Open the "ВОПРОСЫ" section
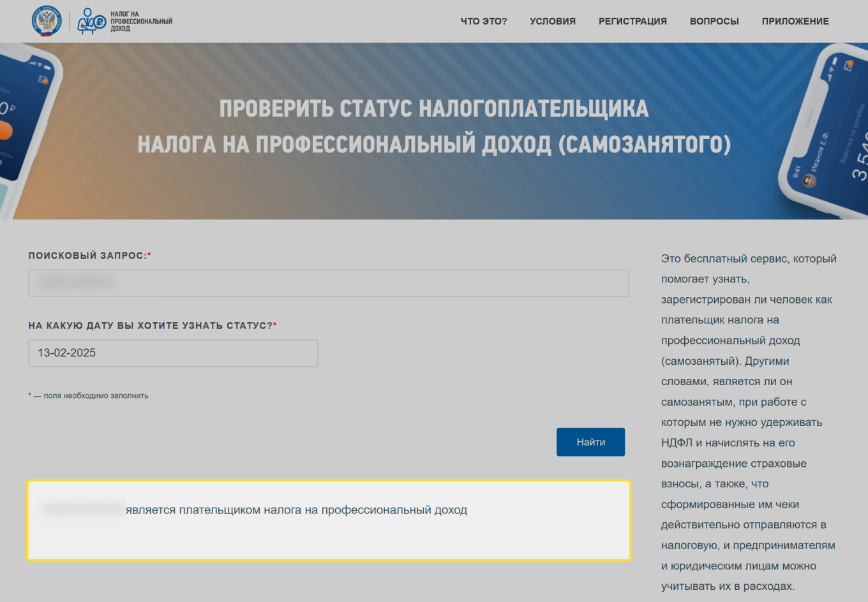The width and height of the screenshot is (868, 602). 714,21
